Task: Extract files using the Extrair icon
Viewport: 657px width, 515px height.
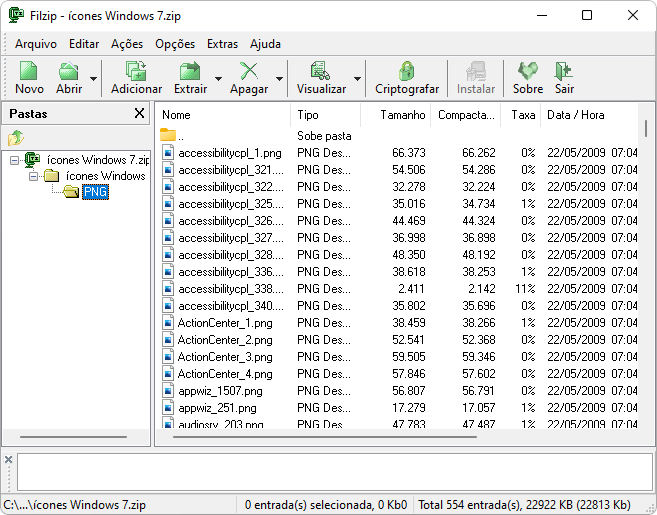Action: pyautogui.click(x=190, y=70)
